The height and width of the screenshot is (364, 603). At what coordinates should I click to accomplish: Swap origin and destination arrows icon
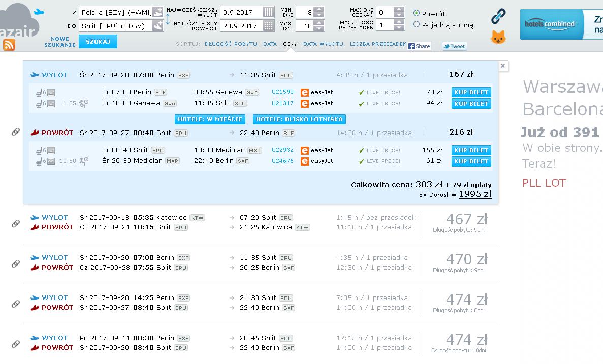coord(168,19)
